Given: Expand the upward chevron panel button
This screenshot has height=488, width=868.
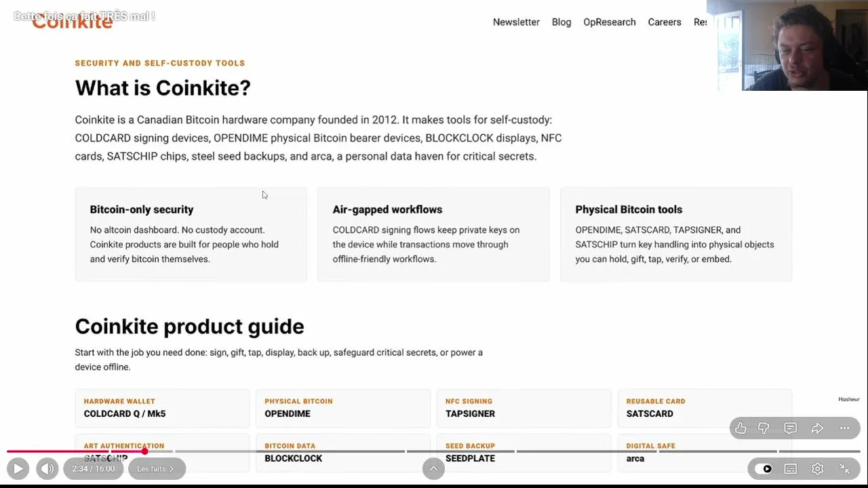Looking at the screenshot, I should [x=433, y=468].
